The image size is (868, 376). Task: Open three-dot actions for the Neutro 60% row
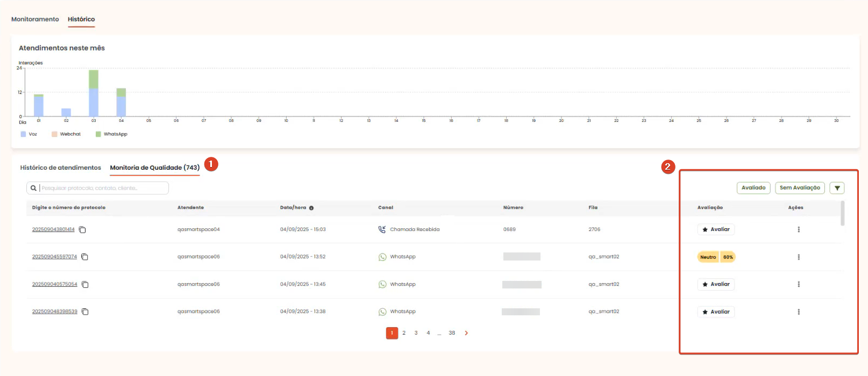pos(799,257)
